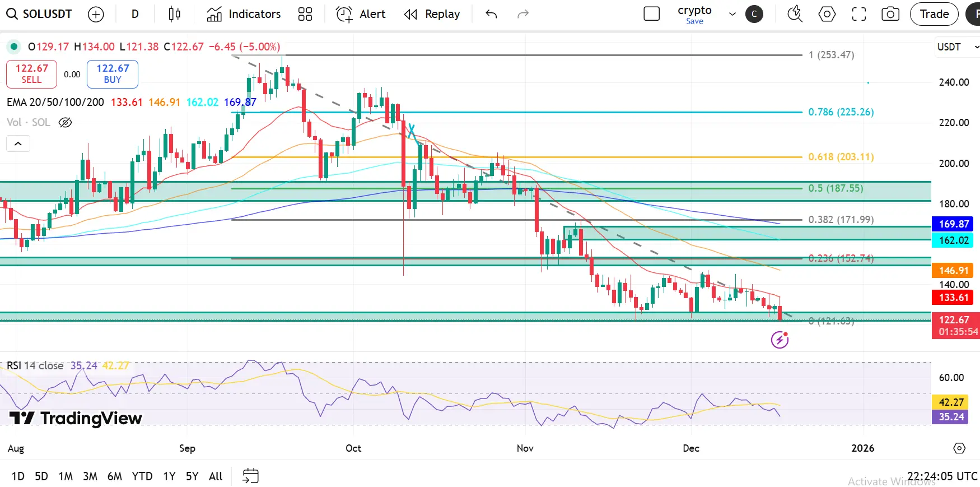Open the flash event icon below the last candle

pos(780,340)
